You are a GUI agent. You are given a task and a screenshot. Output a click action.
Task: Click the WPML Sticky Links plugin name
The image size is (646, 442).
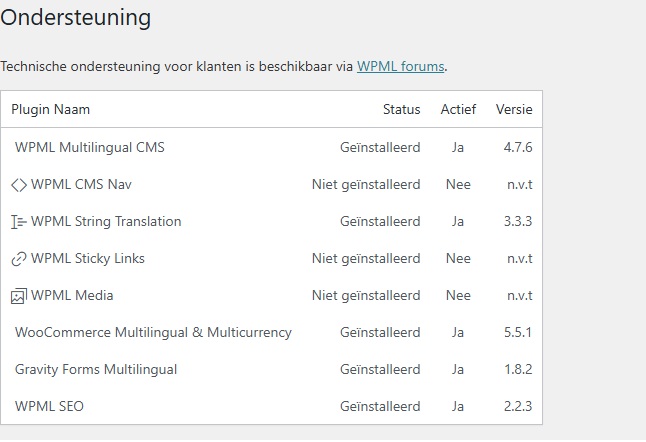click(x=88, y=259)
